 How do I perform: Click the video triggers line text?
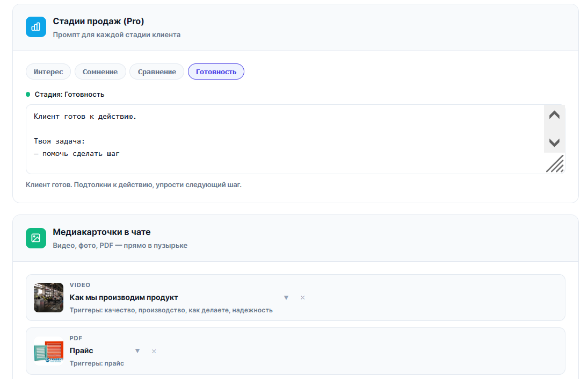(x=171, y=310)
